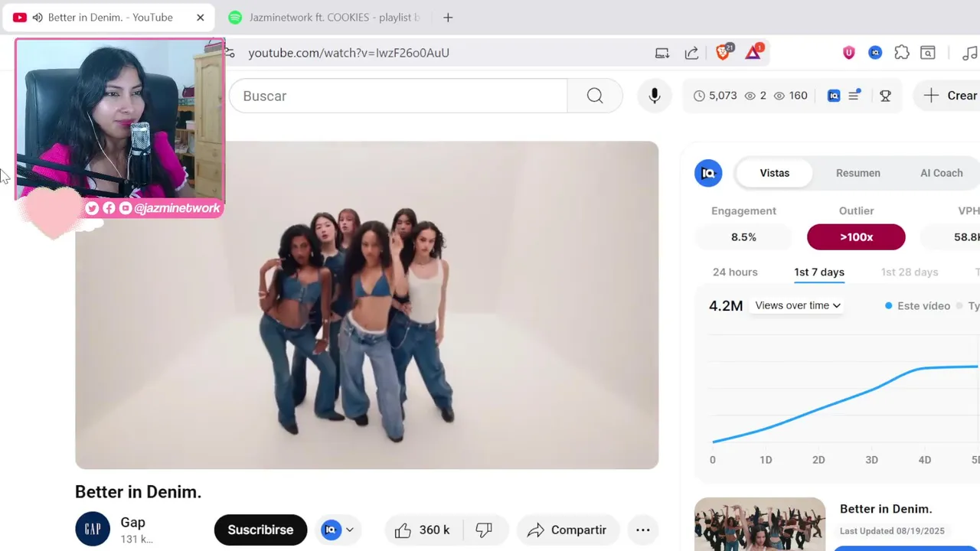Click the 4.2M views total
The image size is (980, 551).
click(726, 305)
